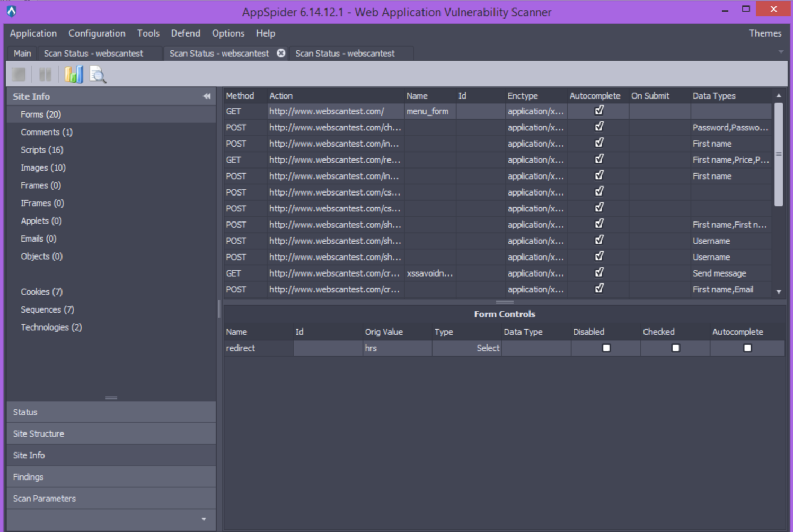
Task: Click the xssavoidn... name cell
Action: point(430,273)
